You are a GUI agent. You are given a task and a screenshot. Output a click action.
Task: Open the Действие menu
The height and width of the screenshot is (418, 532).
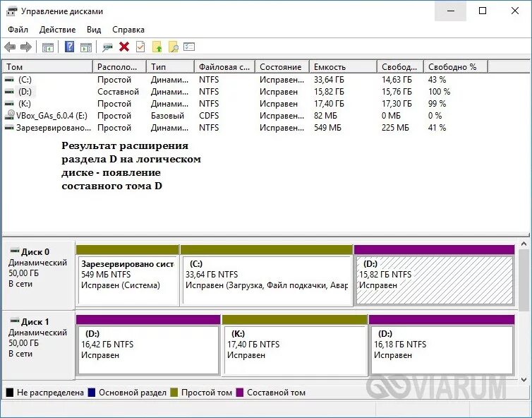coord(57,30)
